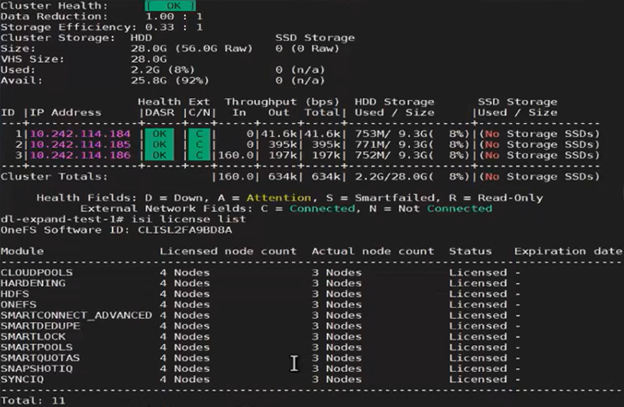Image resolution: width=624 pixels, height=407 pixels.
Task: Click the SMARTCONNECT_ADVANCED module name
Action: [x=76, y=315]
